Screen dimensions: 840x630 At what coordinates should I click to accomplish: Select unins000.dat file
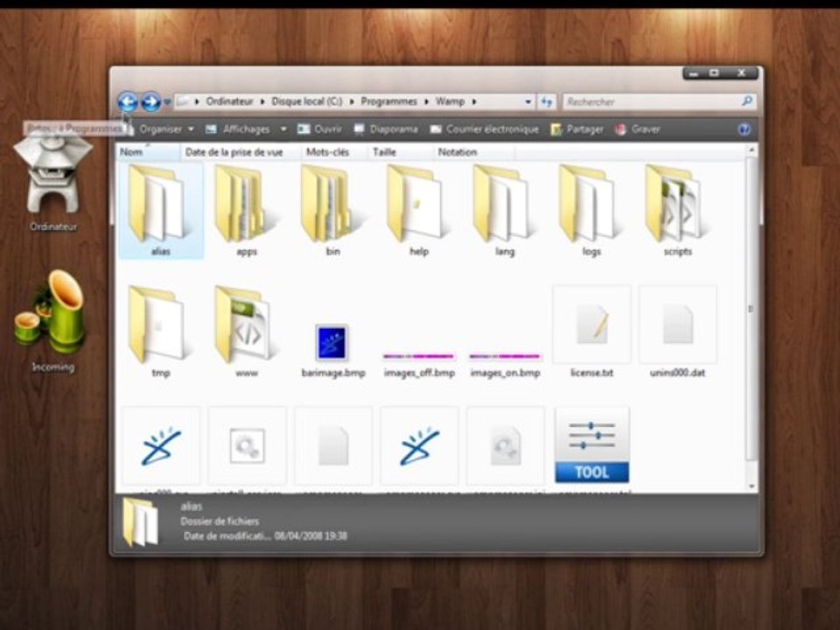pos(677,332)
